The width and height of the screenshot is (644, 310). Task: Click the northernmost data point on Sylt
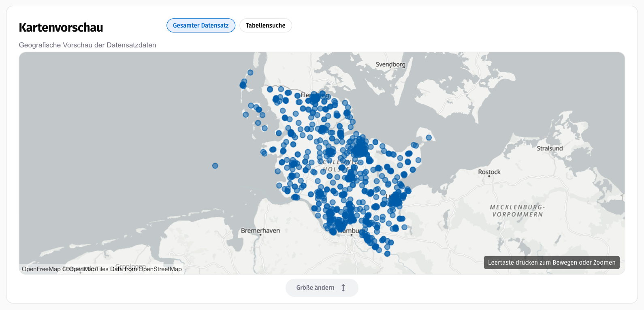250,73
